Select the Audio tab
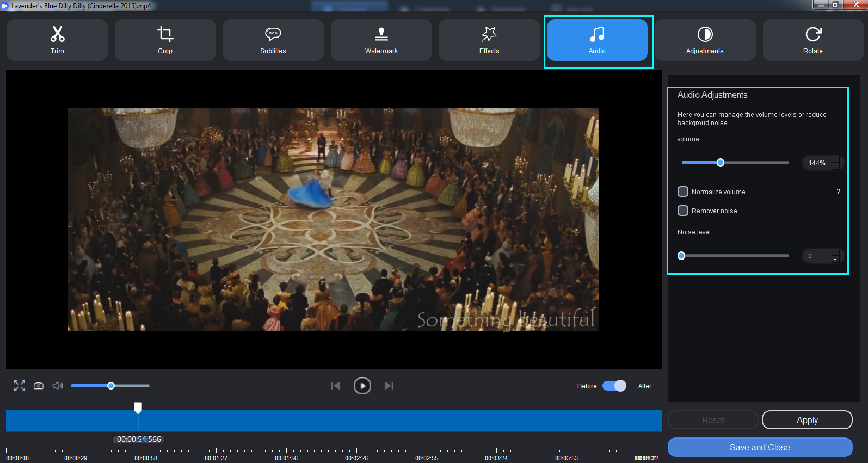Viewport: 868px width, 463px height. [597, 40]
